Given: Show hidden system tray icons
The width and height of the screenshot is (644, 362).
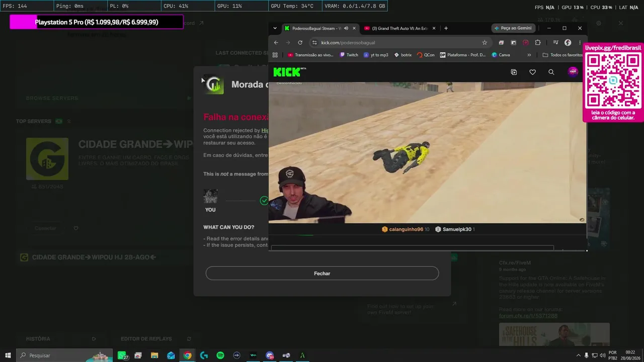Looking at the screenshot, I should 578,355.
